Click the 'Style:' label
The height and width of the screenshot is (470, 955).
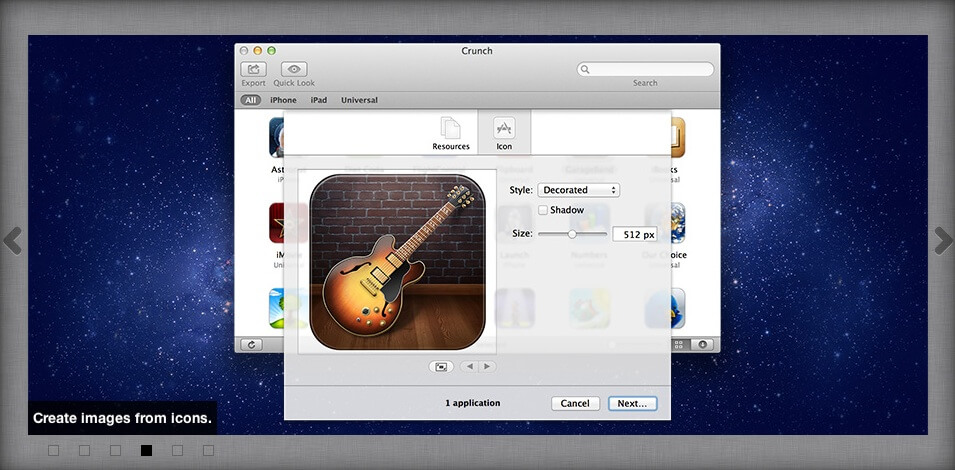pos(521,190)
